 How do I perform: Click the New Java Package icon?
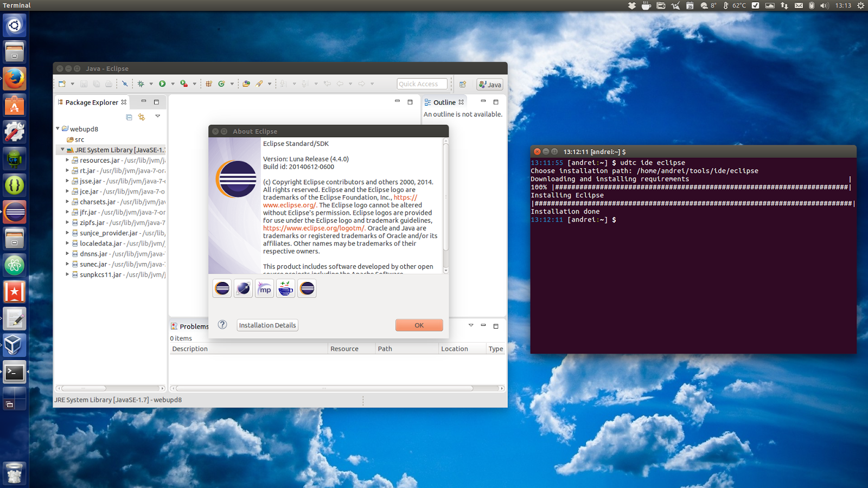tap(209, 84)
